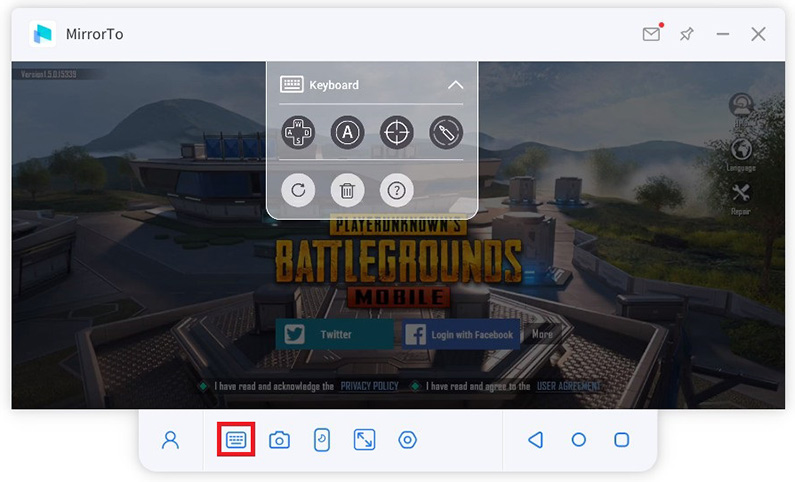Minimize the MirrorTo window

[722, 34]
